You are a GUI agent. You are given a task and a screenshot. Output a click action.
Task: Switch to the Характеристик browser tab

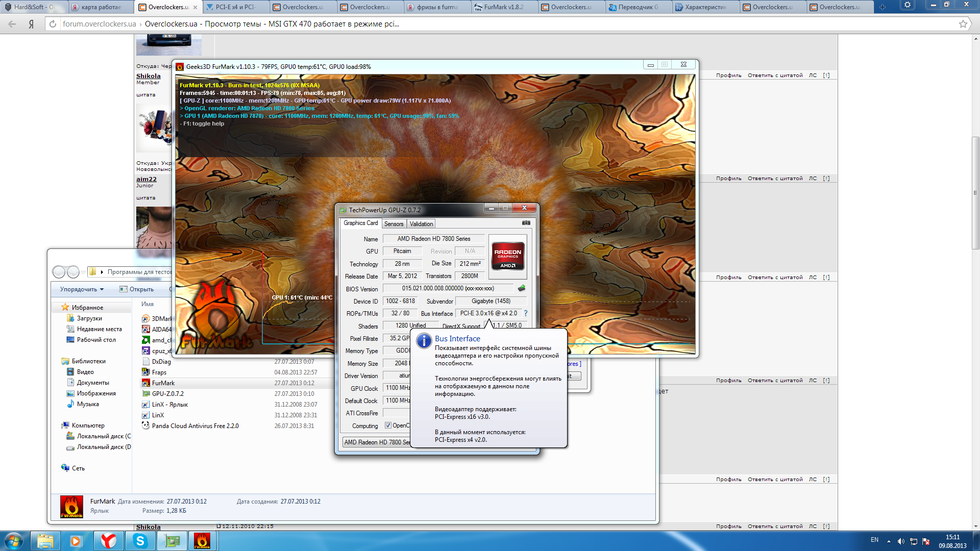coord(705,7)
